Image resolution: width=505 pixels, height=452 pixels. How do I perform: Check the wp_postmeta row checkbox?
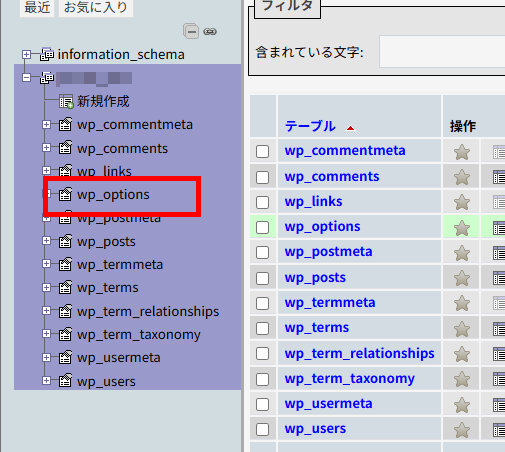[x=262, y=252]
